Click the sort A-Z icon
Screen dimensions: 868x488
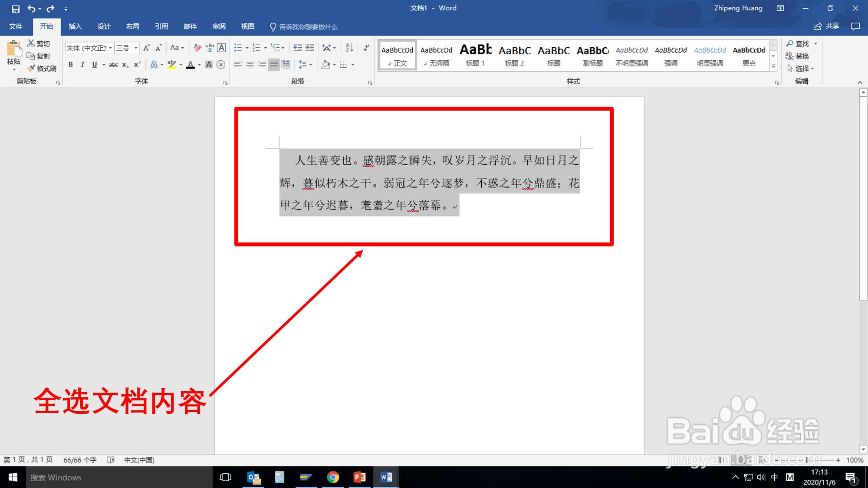tap(349, 48)
